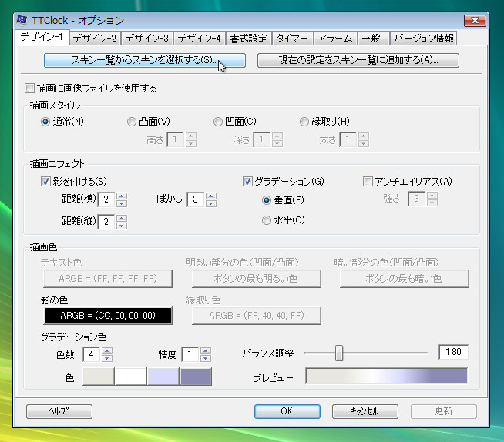Decrease 距離(縦) value with down arrow

pos(122,226)
